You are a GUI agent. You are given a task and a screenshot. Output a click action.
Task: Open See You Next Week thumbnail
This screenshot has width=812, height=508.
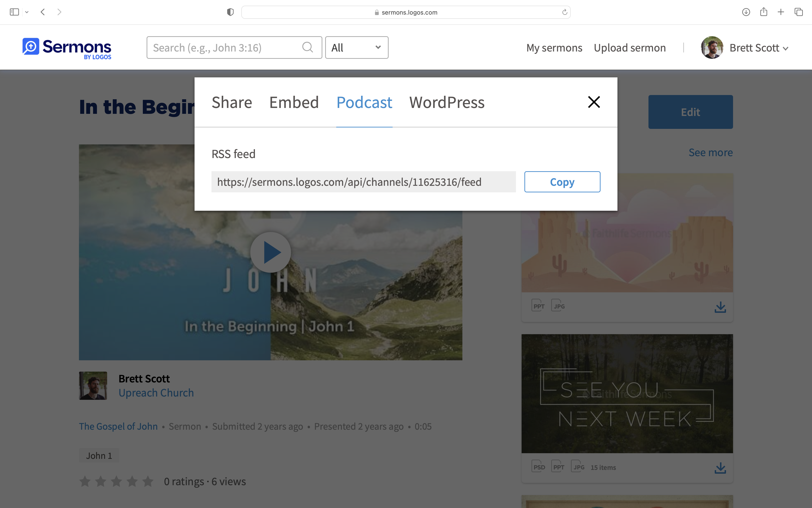point(627,393)
